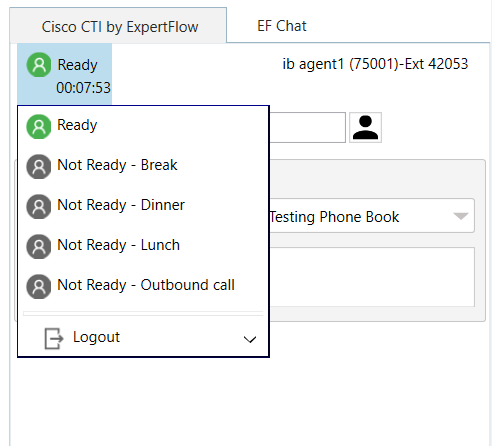Image resolution: width=492 pixels, height=446 pixels.
Task: Click the grey icon beside Dinner
Action: (39, 206)
